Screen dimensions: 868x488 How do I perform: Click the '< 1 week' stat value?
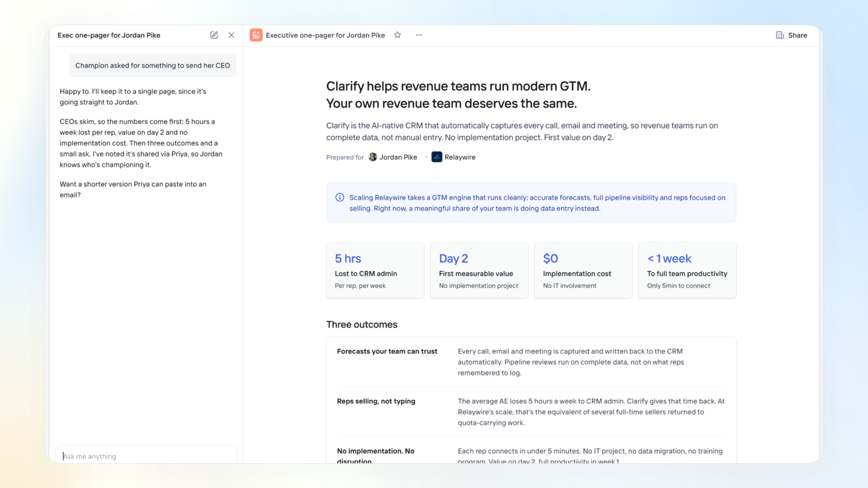click(x=669, y=259)
